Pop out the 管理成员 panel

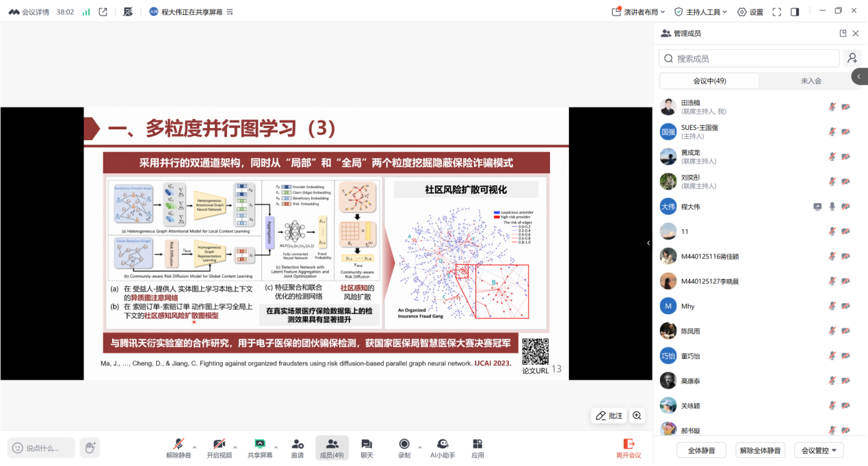[x=843, y=33]
